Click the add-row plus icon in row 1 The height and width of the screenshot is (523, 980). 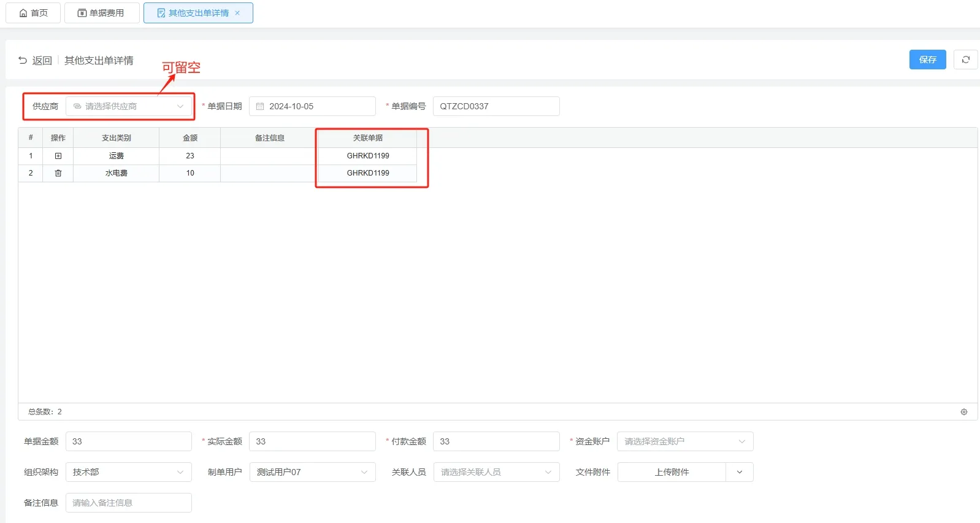point(58,156)
